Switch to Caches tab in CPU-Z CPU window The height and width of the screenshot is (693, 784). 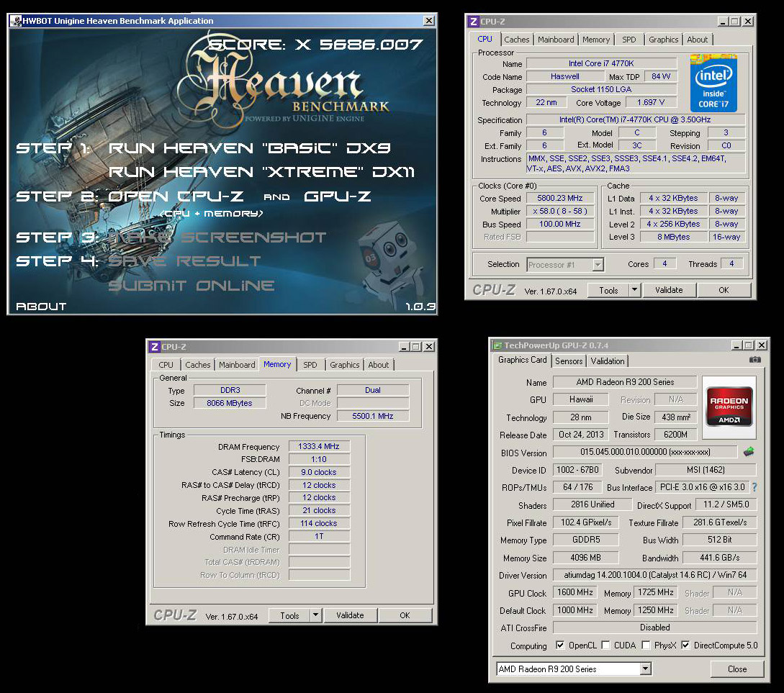tap(516, 40)
